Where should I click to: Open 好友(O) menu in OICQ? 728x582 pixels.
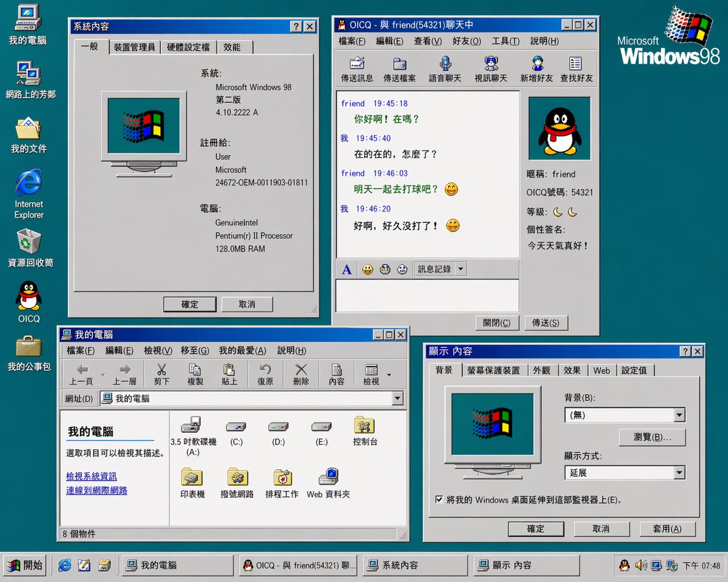467,41
